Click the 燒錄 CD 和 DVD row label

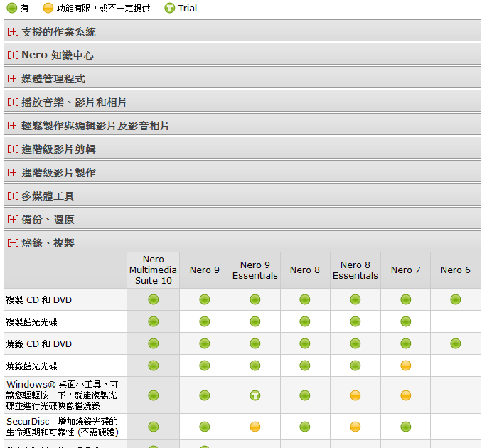[39, 344]
